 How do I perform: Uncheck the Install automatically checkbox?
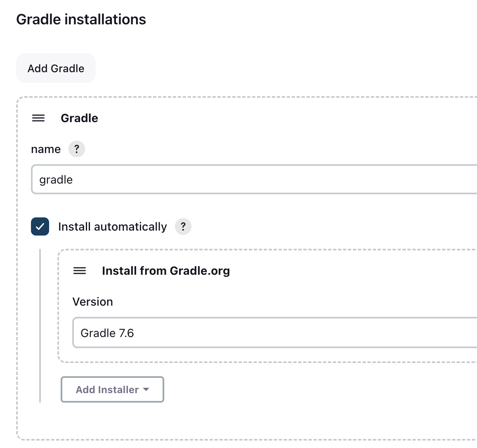pyautogui.click(x=40, y=226)
